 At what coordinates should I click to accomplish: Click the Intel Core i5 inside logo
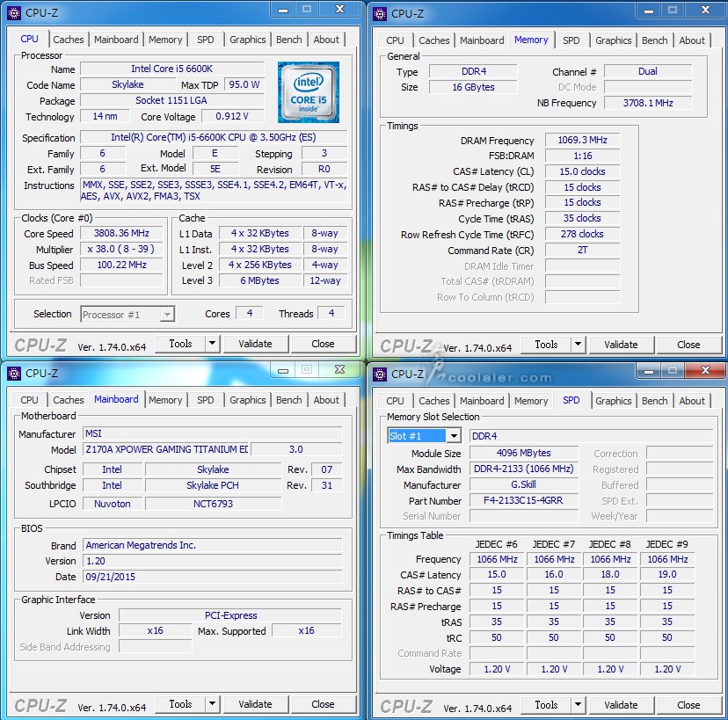tap(309, 92)
